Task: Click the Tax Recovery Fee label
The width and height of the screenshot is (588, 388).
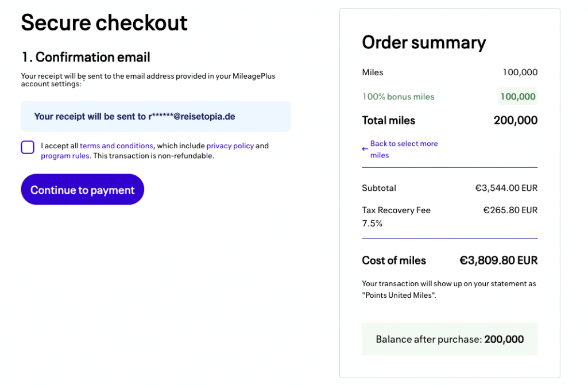Action: 396,210
